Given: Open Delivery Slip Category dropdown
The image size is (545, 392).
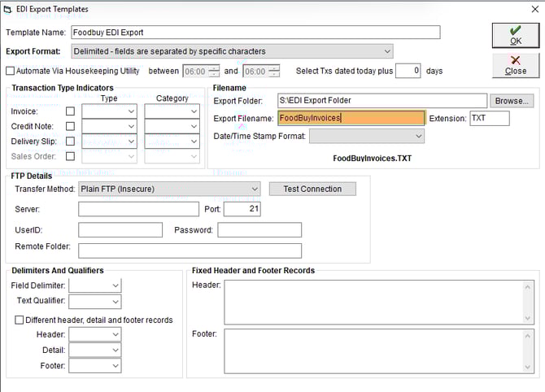Looking at the screenshot, I should [172, 142].
